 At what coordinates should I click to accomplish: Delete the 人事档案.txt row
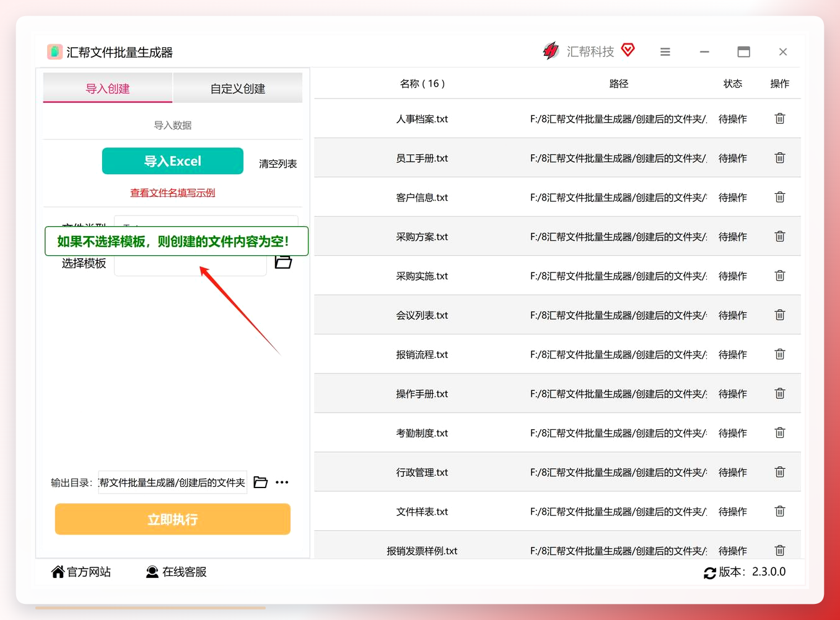[x=780, y=118]
